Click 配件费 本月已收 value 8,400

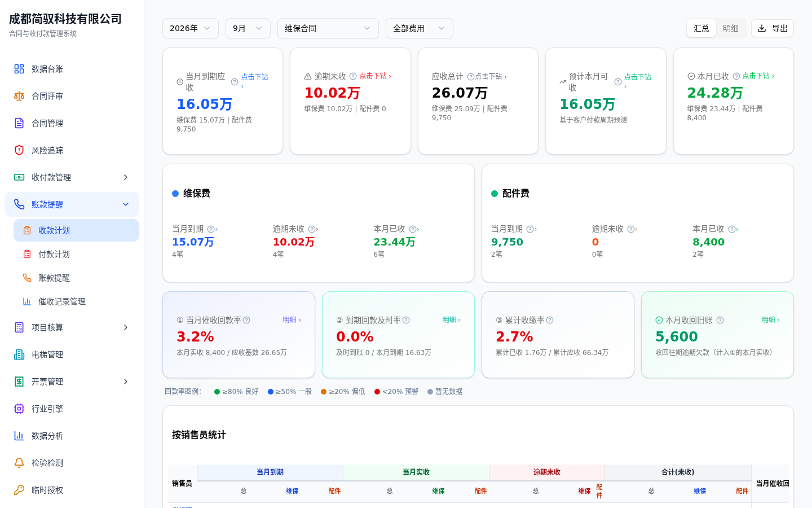coord(709,242)
